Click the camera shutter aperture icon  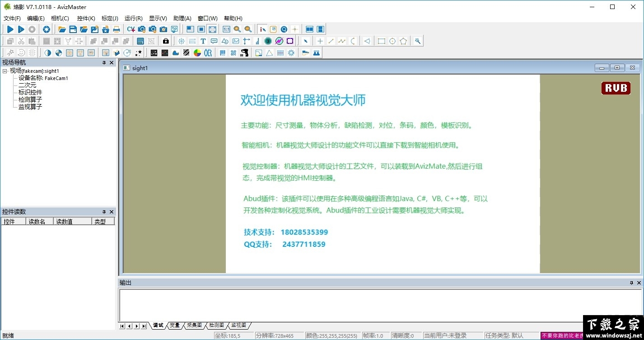[46, 29]
